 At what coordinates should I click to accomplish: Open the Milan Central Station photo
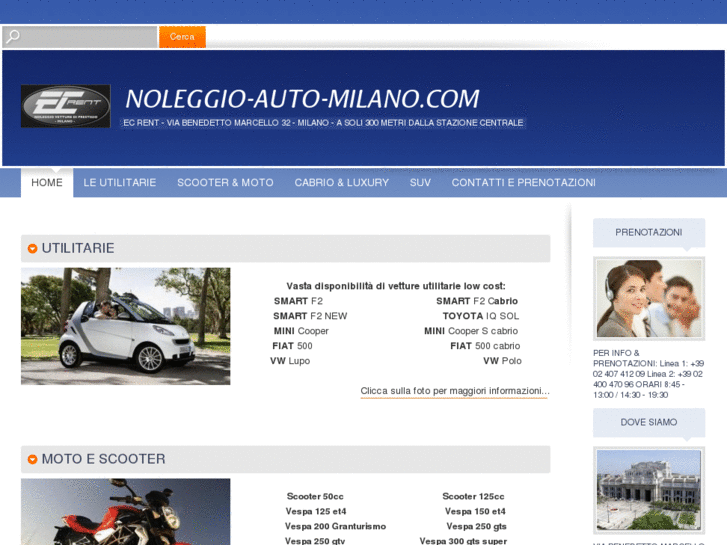(x=649, y=490)
